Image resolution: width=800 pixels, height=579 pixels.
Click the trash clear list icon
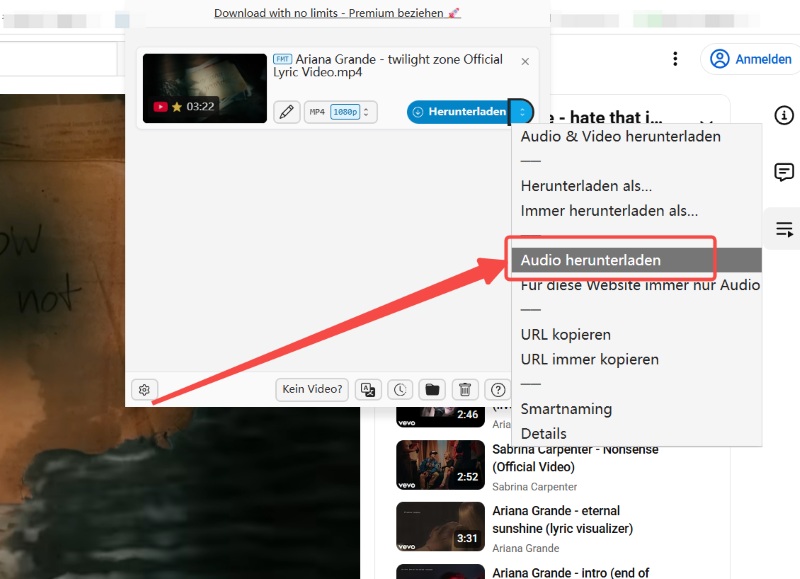click(465, 390)
